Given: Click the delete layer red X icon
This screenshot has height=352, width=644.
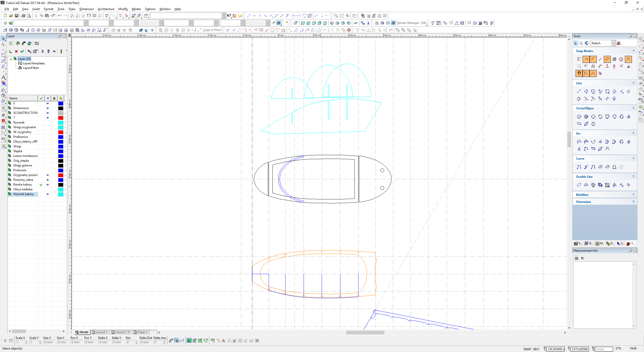Looking at the screenshot, I should (x=16, y=51).
